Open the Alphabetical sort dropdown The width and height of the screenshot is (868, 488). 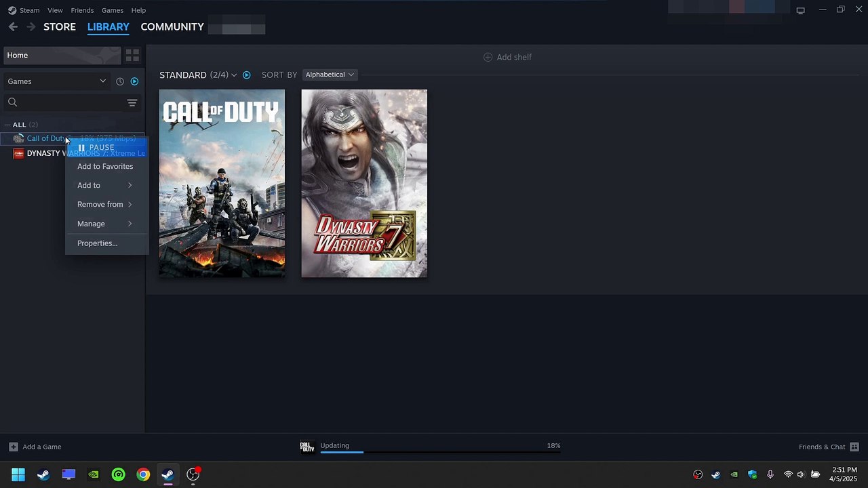point(330,75)
